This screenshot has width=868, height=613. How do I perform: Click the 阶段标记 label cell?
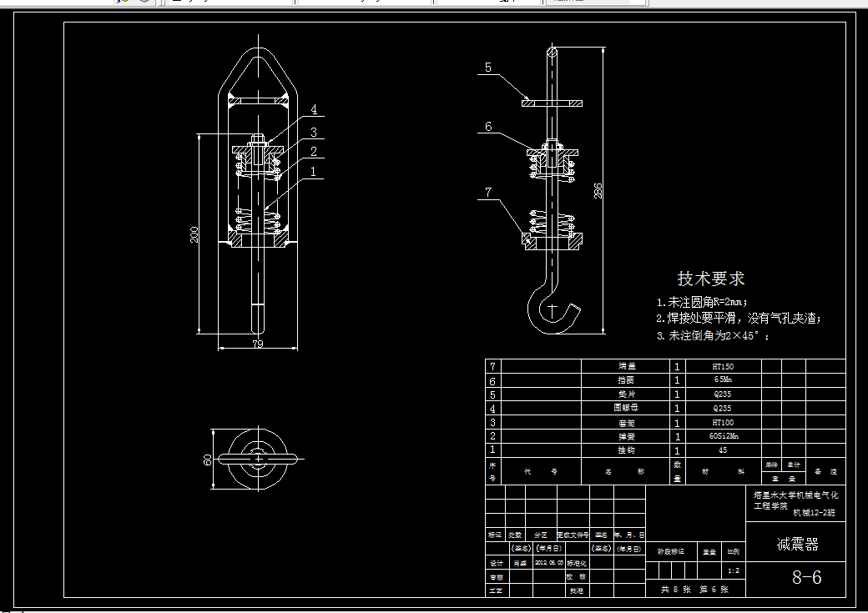point(670,551)
